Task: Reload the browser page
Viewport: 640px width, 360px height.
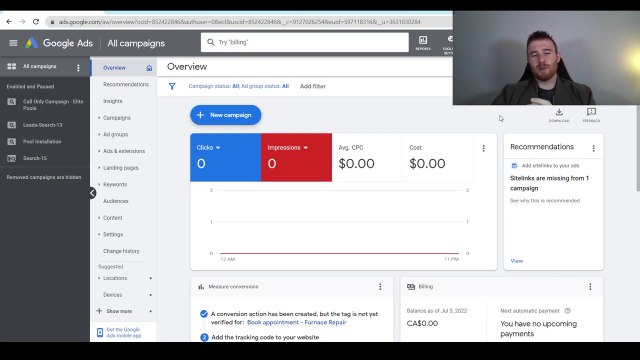Action: (36, 22)
